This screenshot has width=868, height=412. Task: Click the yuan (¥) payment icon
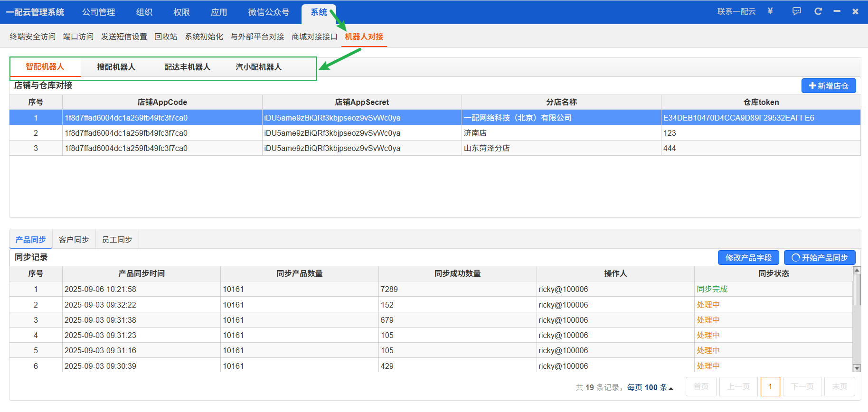point(770,11)
